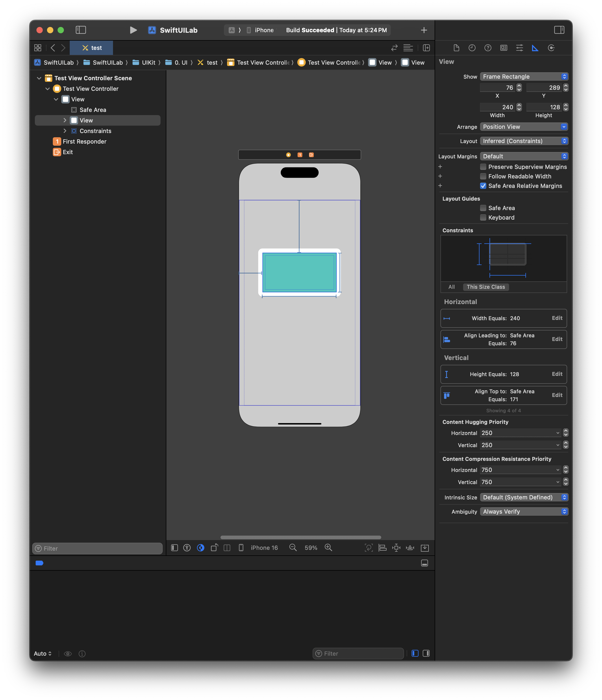This screenshot has width=602, height=700.
Task: Go back with the left chevron arrow
Action: (53, 48)
